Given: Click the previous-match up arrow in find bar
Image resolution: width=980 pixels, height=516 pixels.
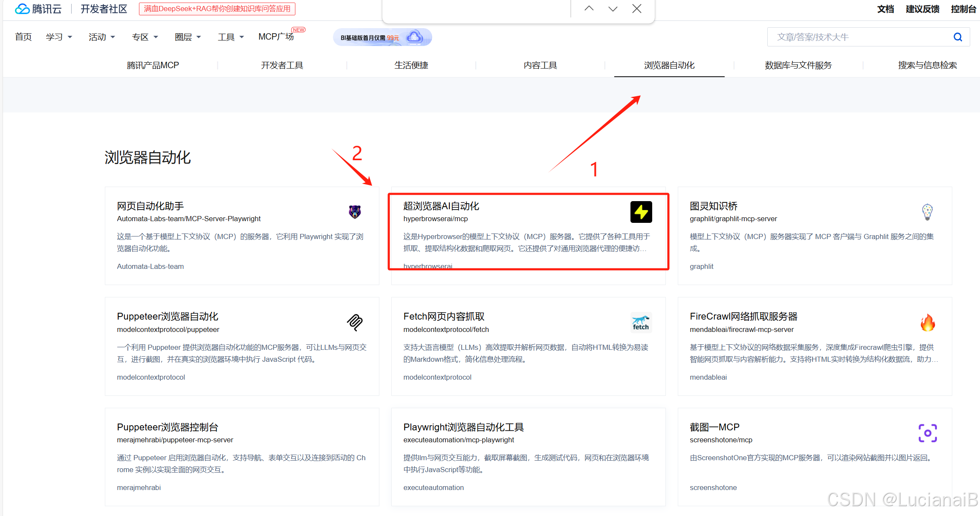Looking at the screenshot, I should [589, 8].
